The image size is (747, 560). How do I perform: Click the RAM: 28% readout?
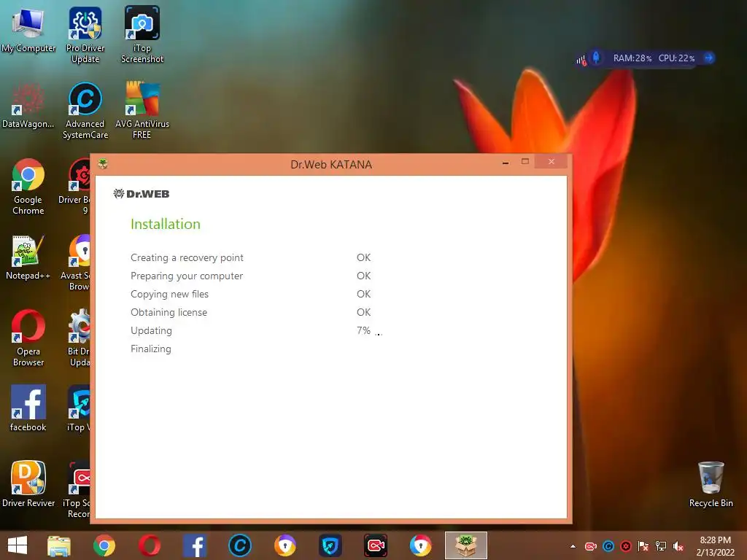[632, 58]
